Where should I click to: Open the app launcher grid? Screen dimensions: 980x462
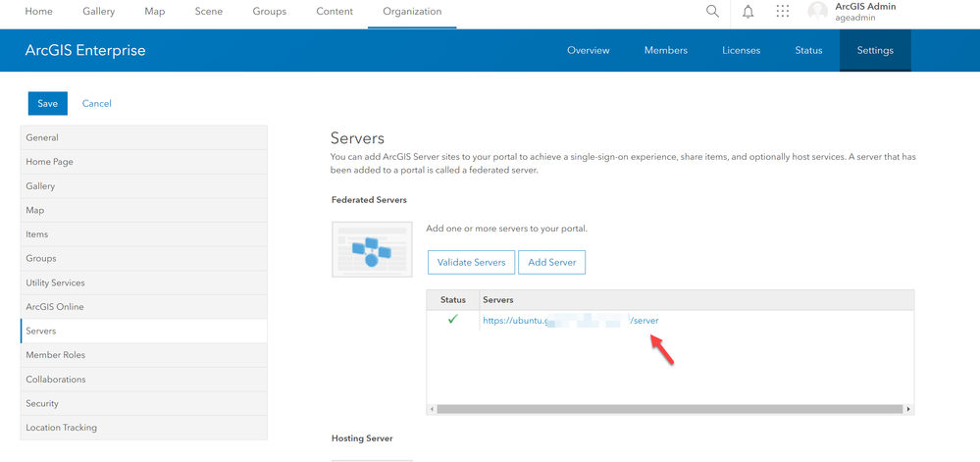tap(782, 11)
